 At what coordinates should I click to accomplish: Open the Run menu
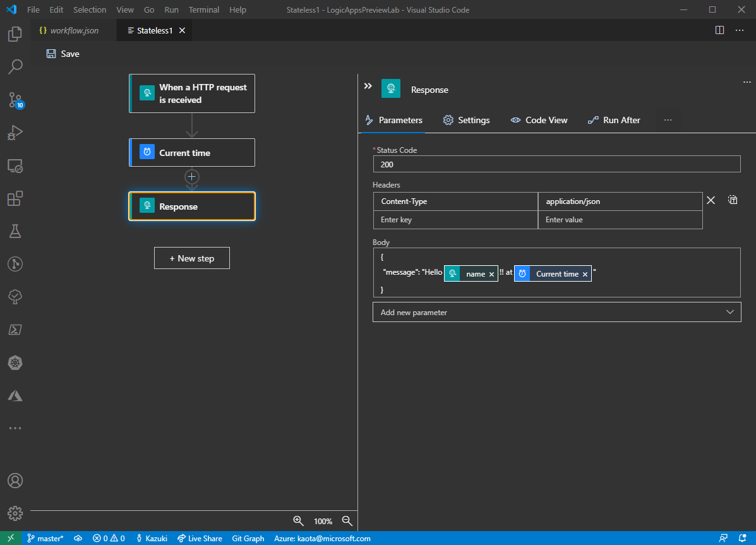point(171,9)
